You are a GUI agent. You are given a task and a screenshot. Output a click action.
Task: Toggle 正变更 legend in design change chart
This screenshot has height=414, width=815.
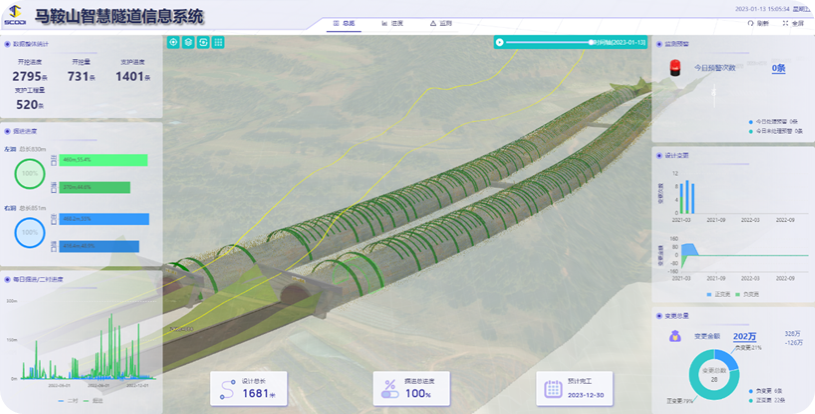[719, 294]
